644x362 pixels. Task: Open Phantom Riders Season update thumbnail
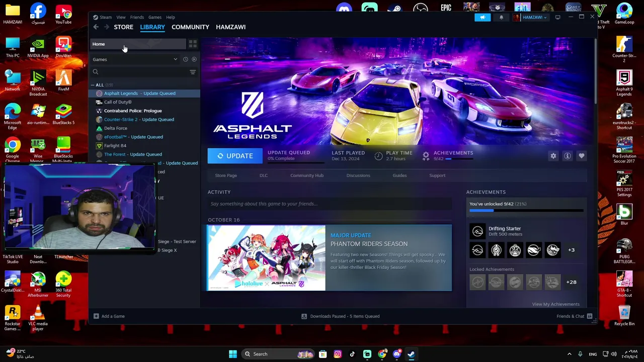click(x=266, y=258)
